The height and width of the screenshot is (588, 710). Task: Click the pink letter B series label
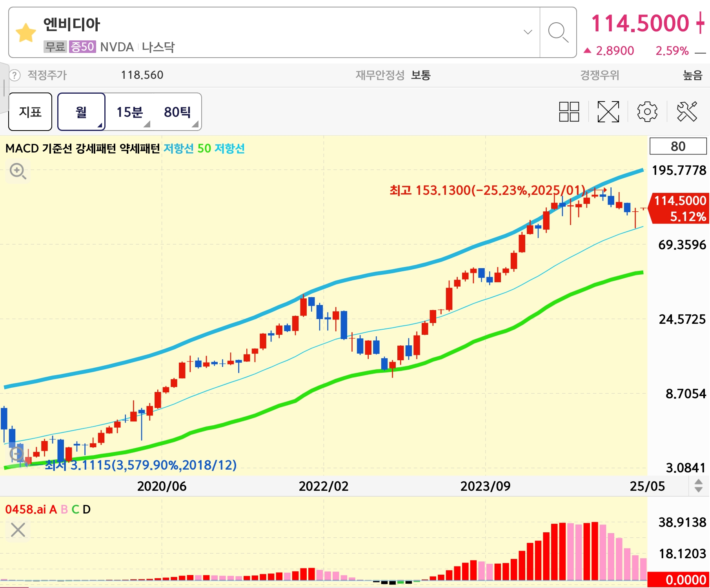[x=64, y=509]
